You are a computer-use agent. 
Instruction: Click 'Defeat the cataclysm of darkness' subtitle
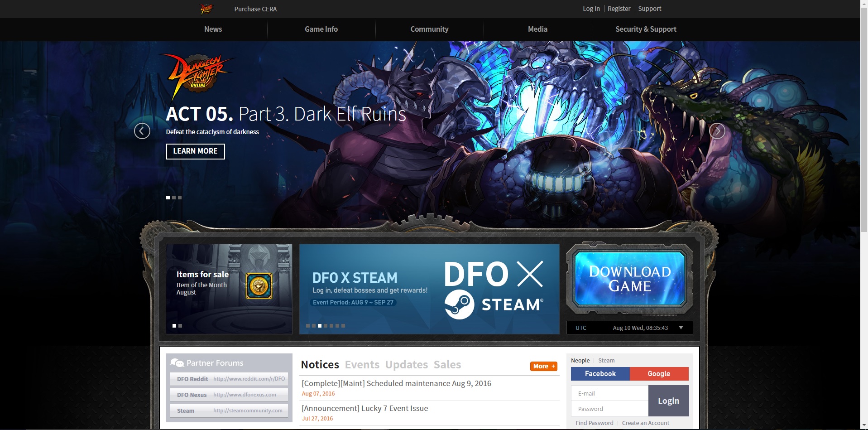212,132
